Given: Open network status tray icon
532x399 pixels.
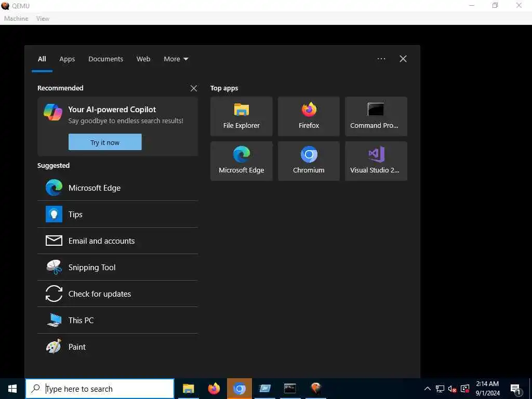Looking at the screenshot, I should tap(440, 389).
